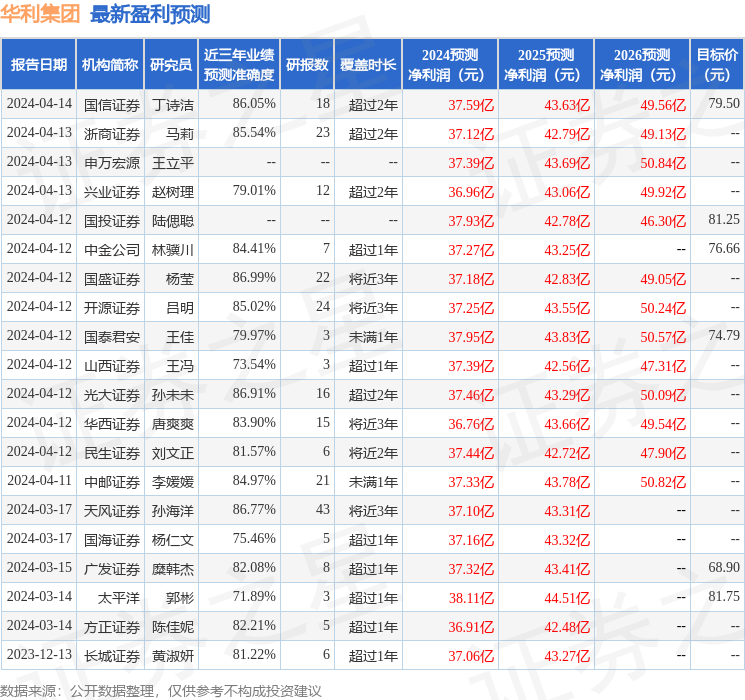This screenshot has height=700, width=745.
Task: Click the 开源证券 institution cell
Action: click(x=112, y=307)
